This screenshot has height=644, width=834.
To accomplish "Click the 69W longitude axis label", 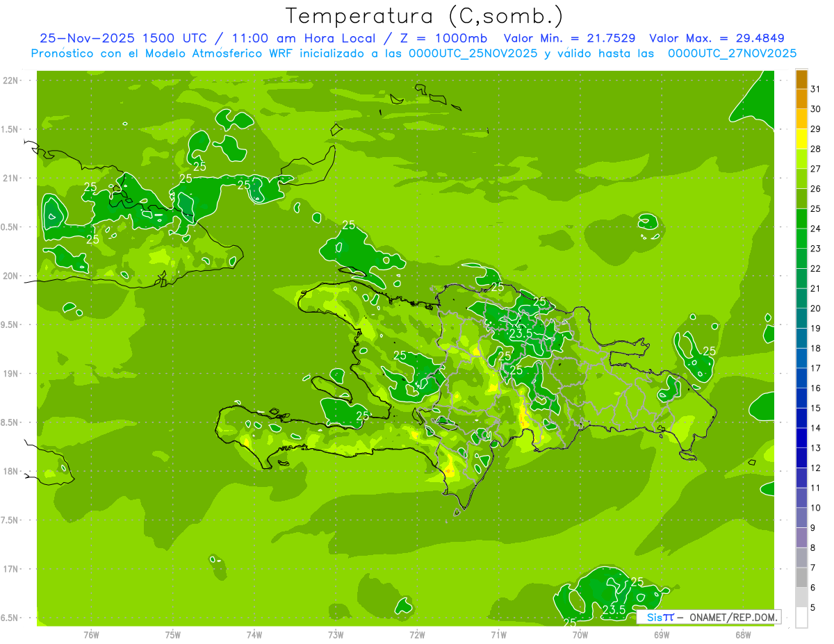I will point(662,634).
